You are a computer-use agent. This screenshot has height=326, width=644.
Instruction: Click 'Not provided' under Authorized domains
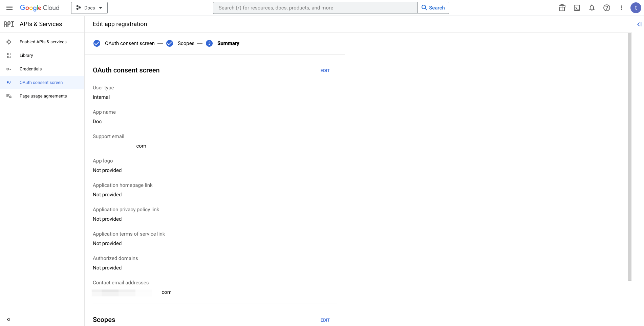click(107, 268)
